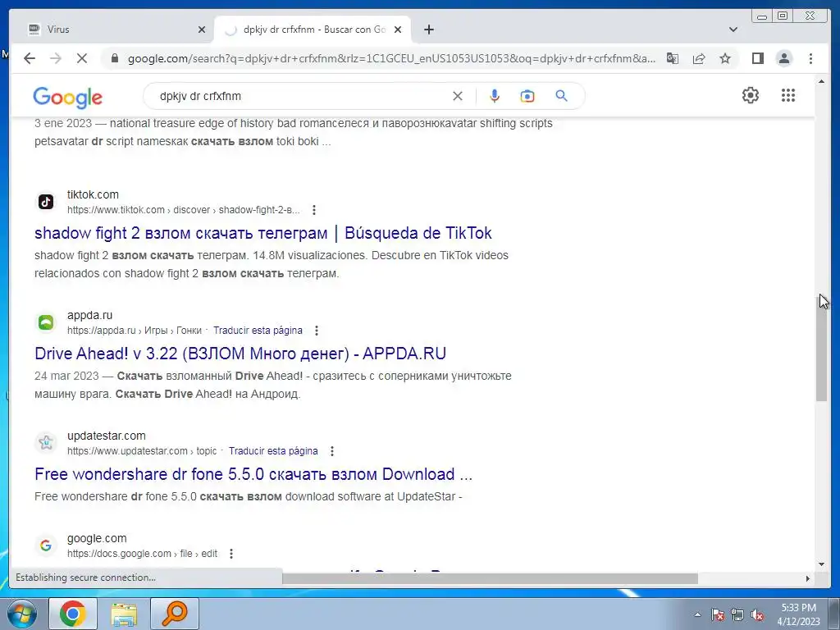Stop loading the page
Viewport: 840px width, 630px height.
(x=82, y=58)
